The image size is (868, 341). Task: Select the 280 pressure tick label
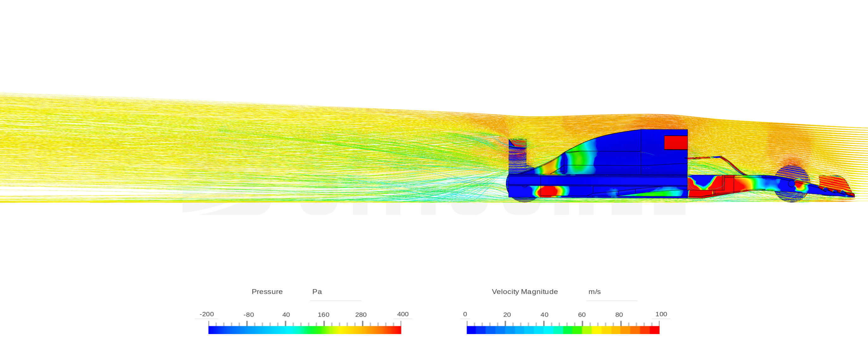tap(361, 315)
